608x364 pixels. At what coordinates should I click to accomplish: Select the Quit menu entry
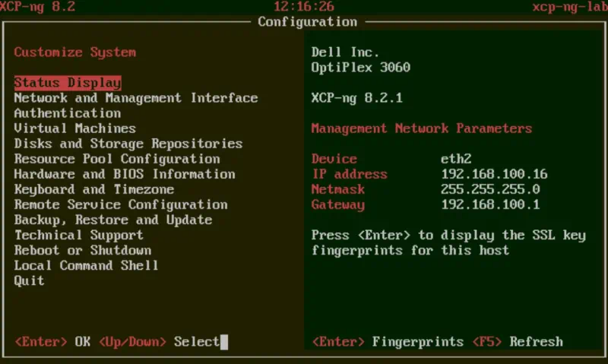click(29, 280)
